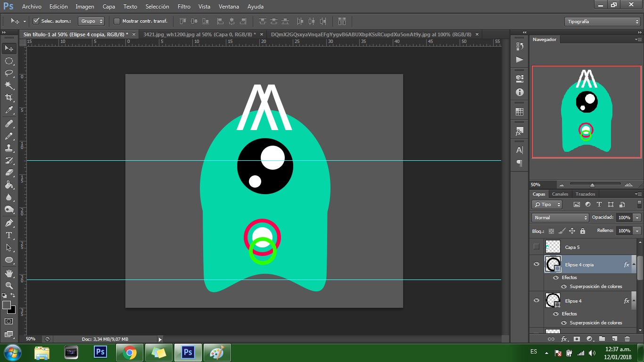Toggle the Selec. autom. checkbox
The image size is (644, 362).
[x=36, y=21]
